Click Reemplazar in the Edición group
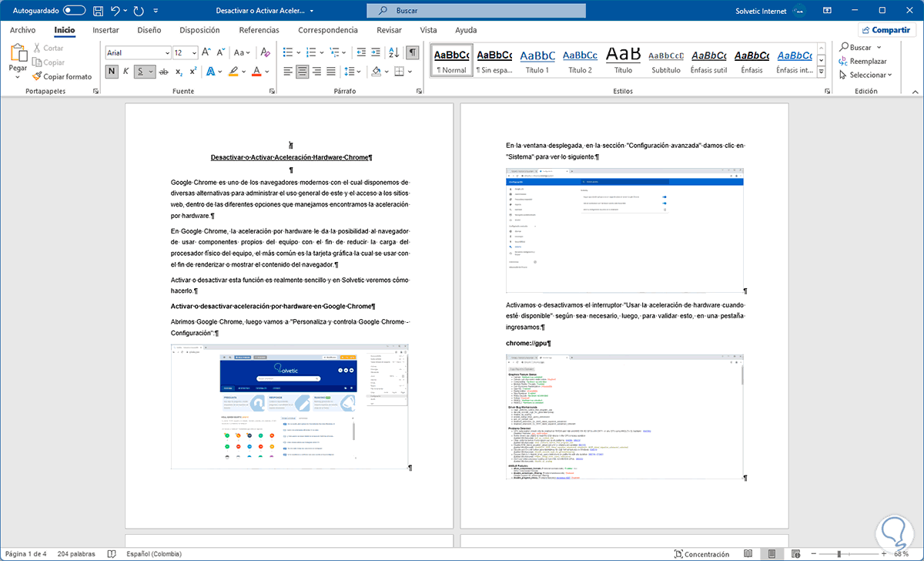This screenshot has height=561, width=924. 868,61
